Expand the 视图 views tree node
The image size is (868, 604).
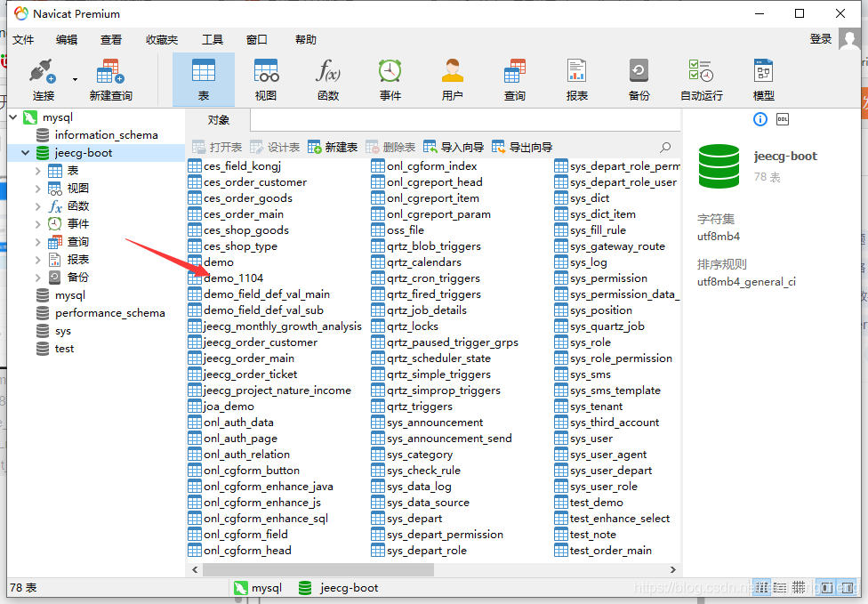tap(37, 189)
